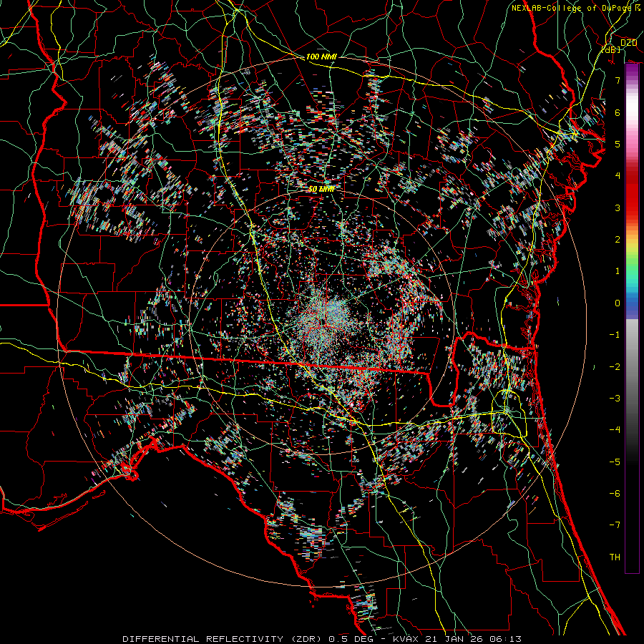The height and width of the screenshot is (644, 644).
Task: Click the DZD legend title
Action: 628,42
